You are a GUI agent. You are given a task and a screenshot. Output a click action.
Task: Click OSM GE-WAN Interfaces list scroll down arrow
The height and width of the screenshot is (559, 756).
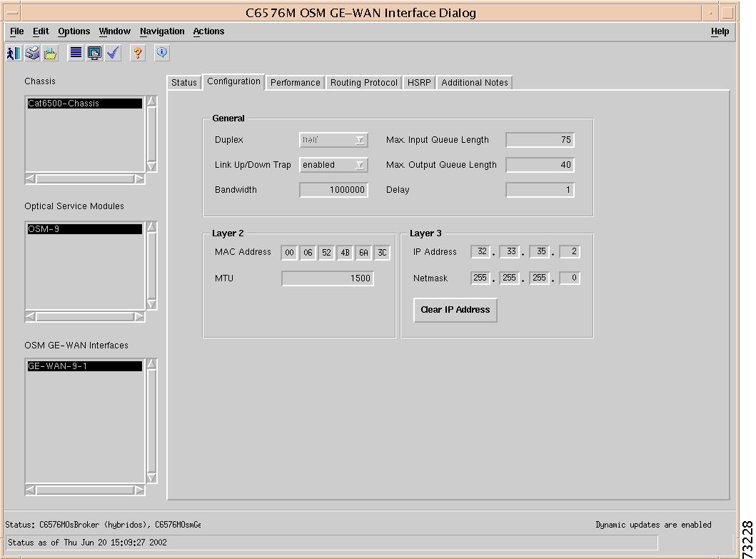point(151,478)
